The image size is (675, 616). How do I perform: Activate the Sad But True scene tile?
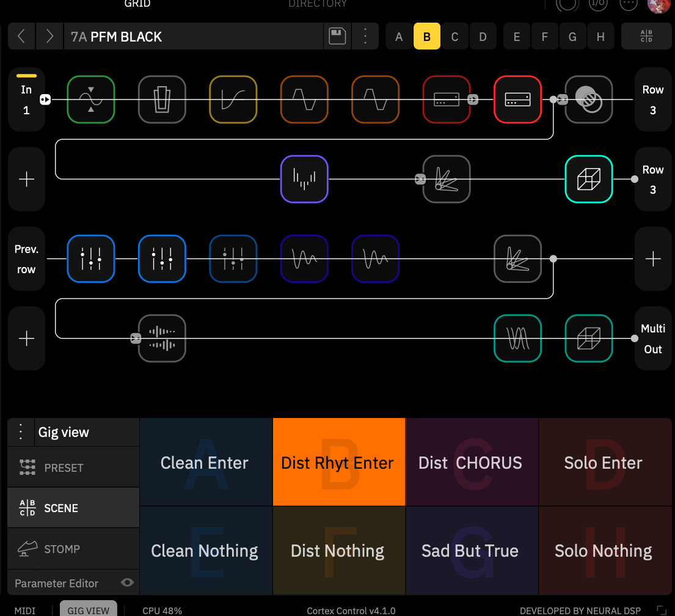coord(472,551)
